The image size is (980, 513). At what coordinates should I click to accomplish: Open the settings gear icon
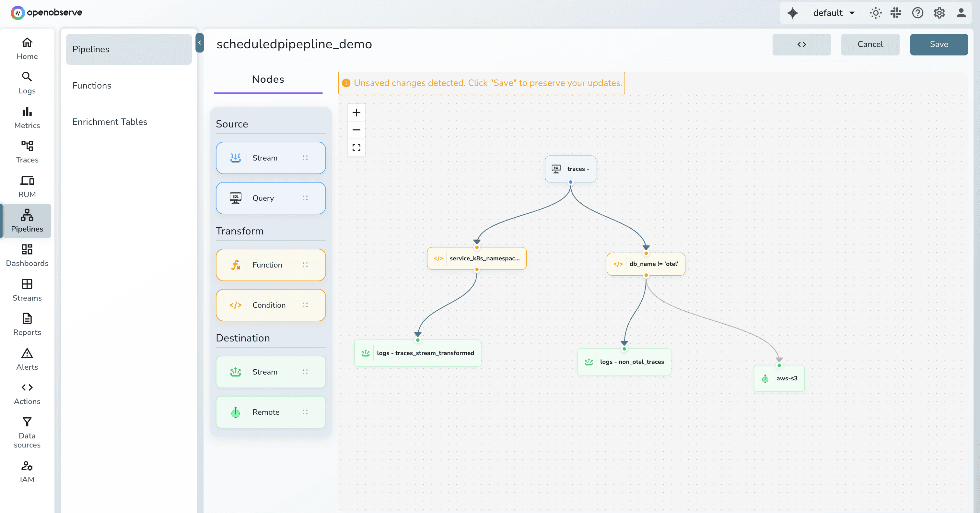[939, 13]
